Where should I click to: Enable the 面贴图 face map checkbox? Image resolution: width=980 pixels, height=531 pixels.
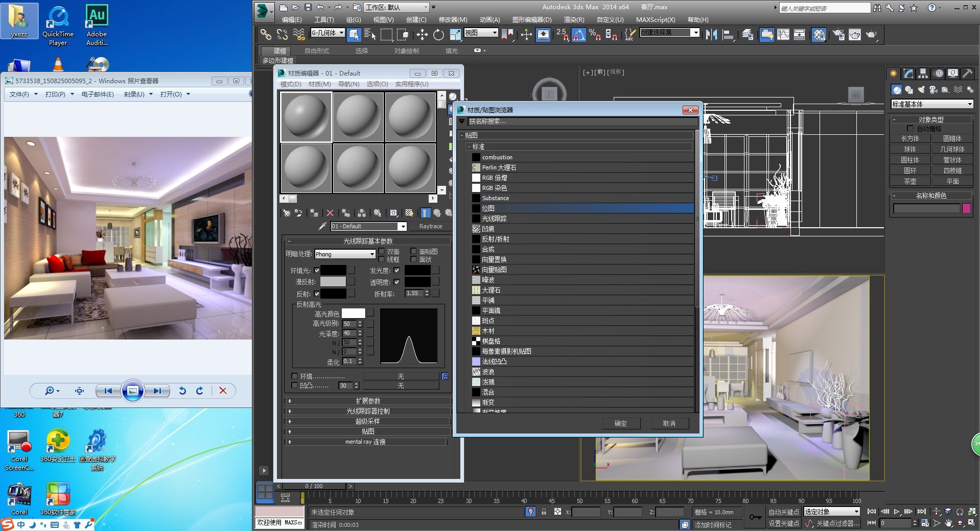[x=413, y=251]
